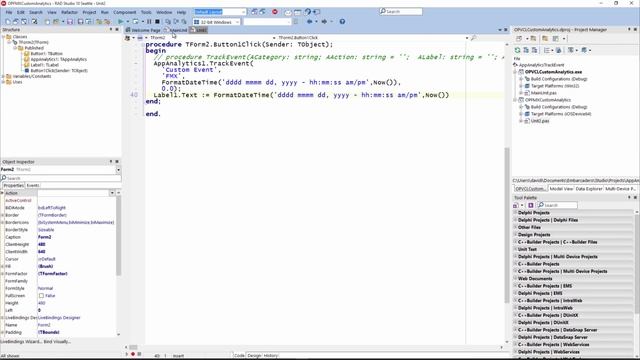Image resolution: width=640 pixels, height=360 pixels.
Task: Click the New items icon in toolbar
Action: coord(8,22)
